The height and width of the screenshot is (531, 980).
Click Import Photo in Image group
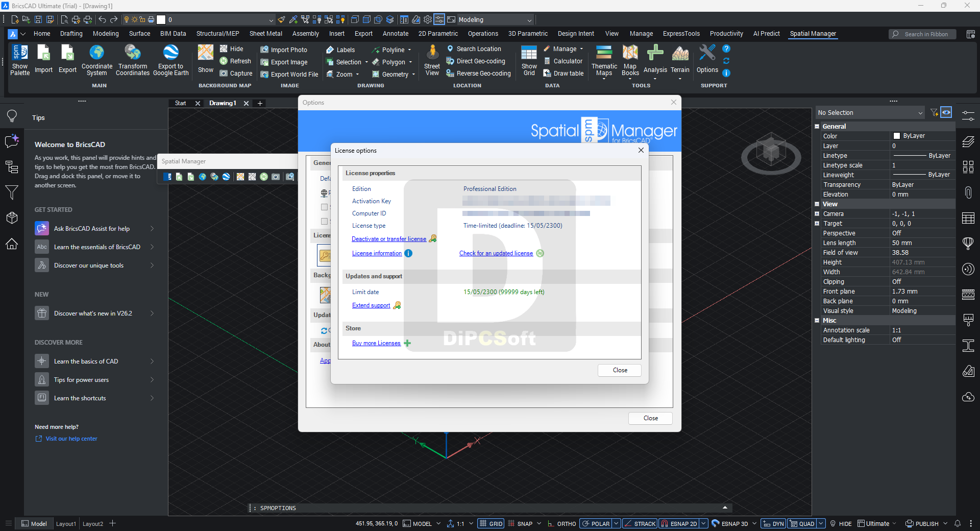point(284,50)
